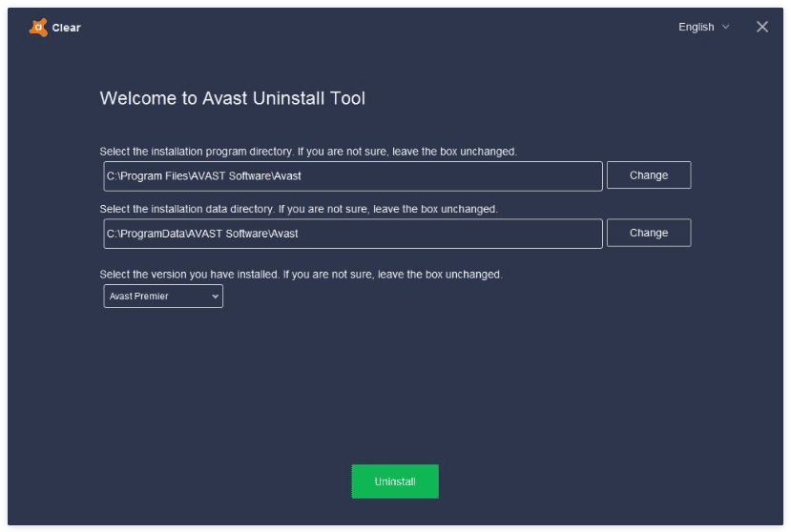Image resolution: width=791 pixels, height=532 pixels.
Task: Change the installation program directory
Action: pos(649,175)
